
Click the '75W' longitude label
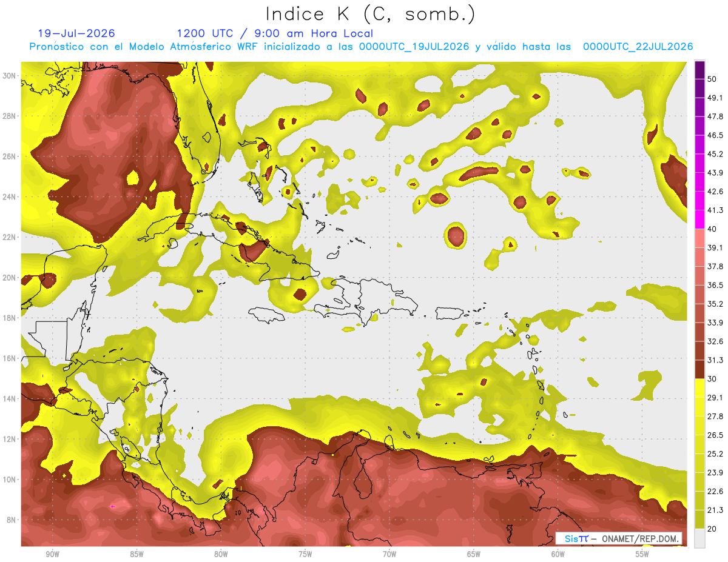[x=305, y=554]
